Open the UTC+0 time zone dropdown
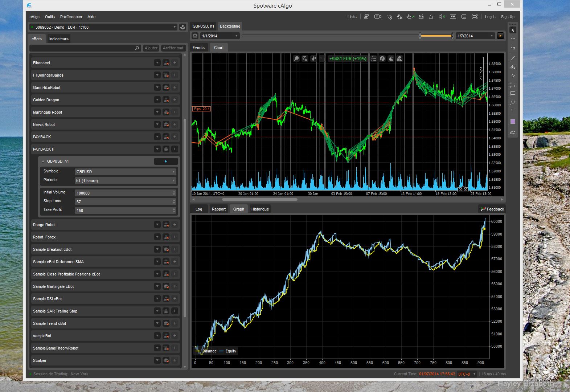The width and height of the screenshot is (570, 392). [467, 374]
